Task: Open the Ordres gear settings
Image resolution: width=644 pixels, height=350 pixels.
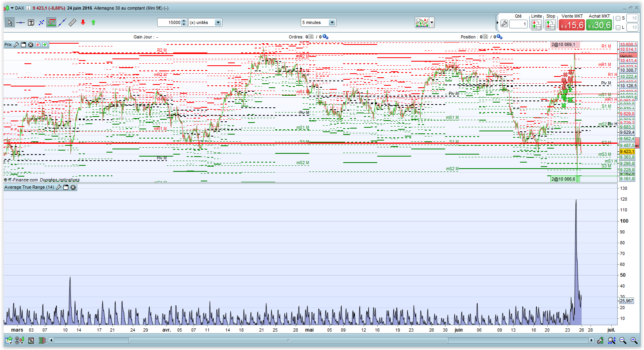Action: click(325, 37)
